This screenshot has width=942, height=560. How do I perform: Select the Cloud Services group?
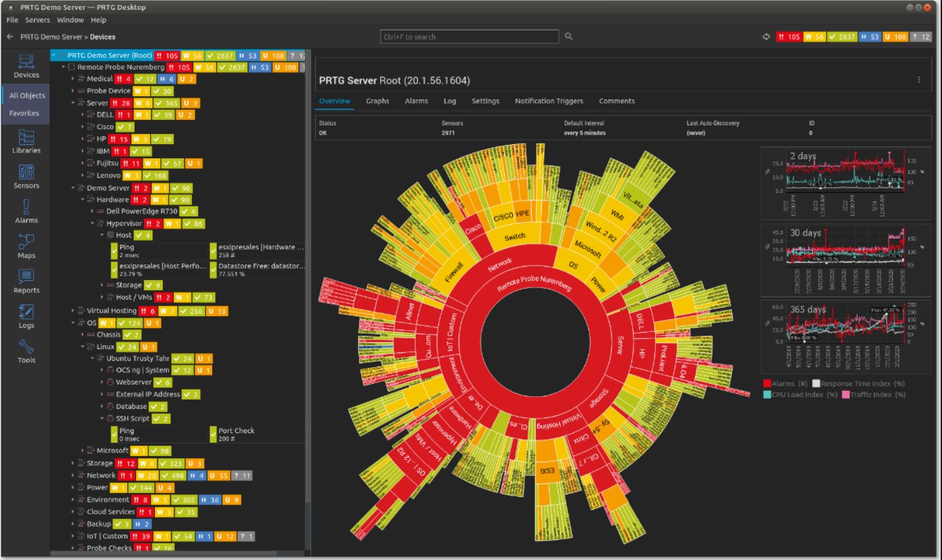[111, 512]
